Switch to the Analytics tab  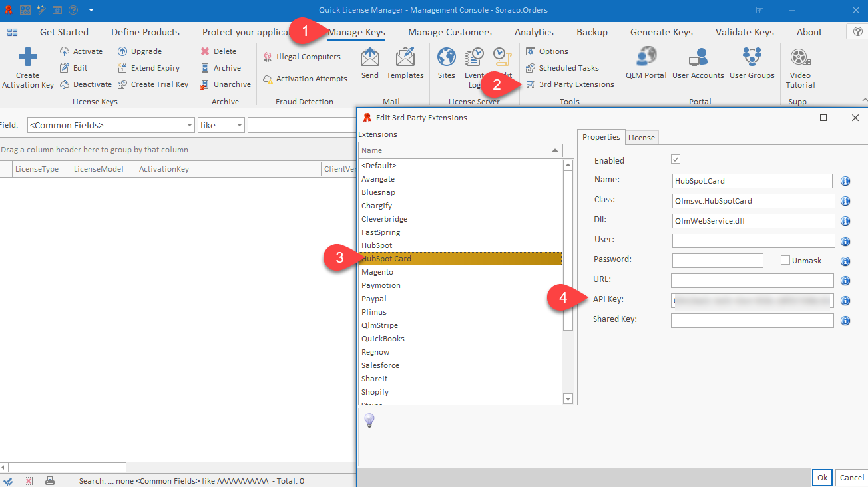click(534, 32)
